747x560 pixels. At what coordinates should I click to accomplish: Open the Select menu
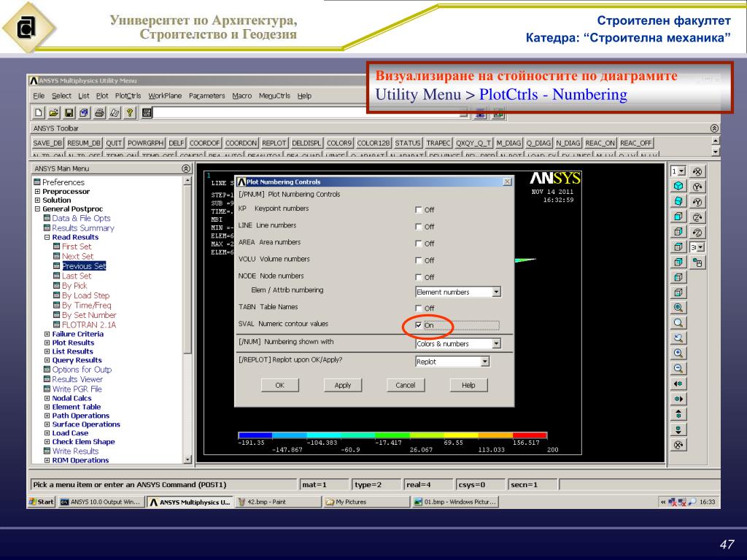61,96
